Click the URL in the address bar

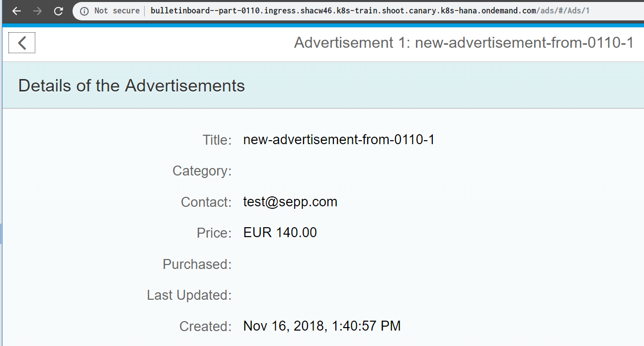[x=370, y=11]
